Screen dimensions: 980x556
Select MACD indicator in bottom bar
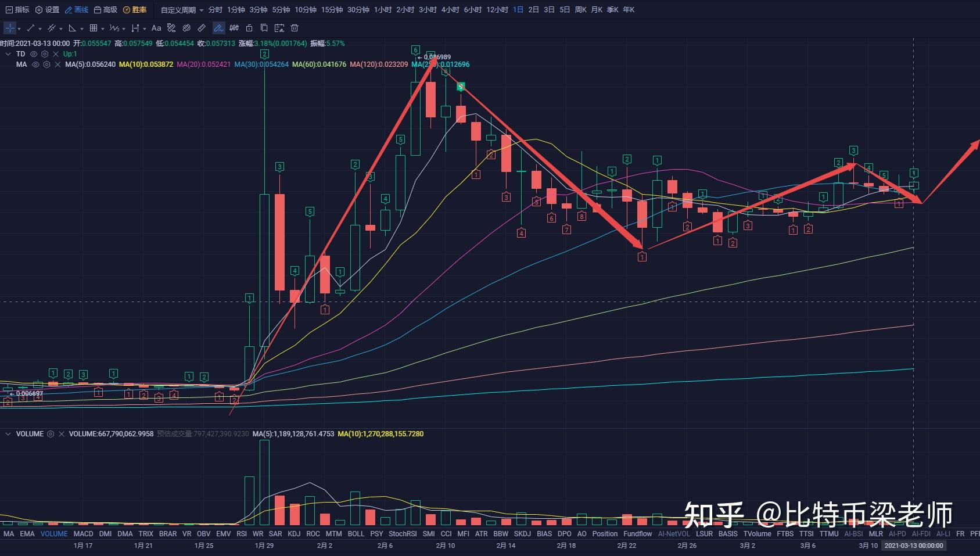(83, 534)
